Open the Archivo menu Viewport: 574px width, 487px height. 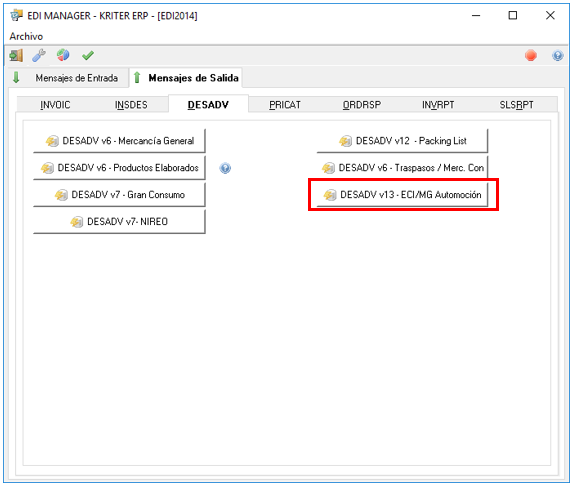click(26, 36)
